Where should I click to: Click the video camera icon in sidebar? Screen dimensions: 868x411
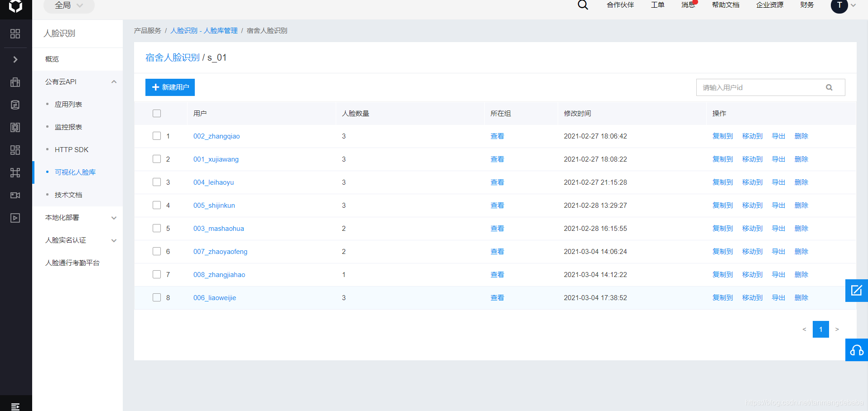point(15,195)
